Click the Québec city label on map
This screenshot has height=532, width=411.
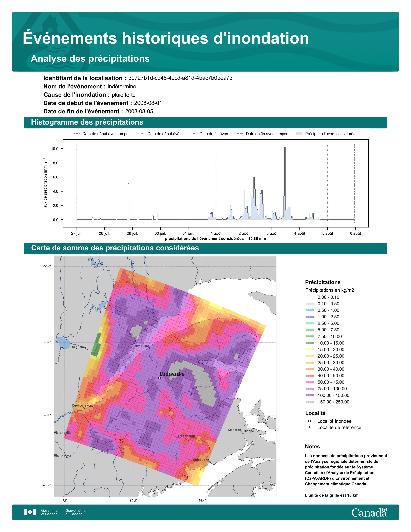(77, 406)
